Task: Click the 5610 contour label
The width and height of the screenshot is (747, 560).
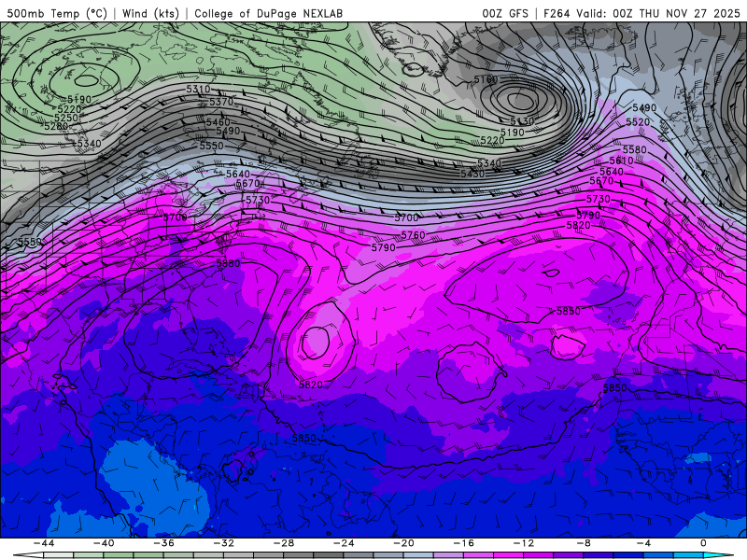Action: tap(621, 161)
